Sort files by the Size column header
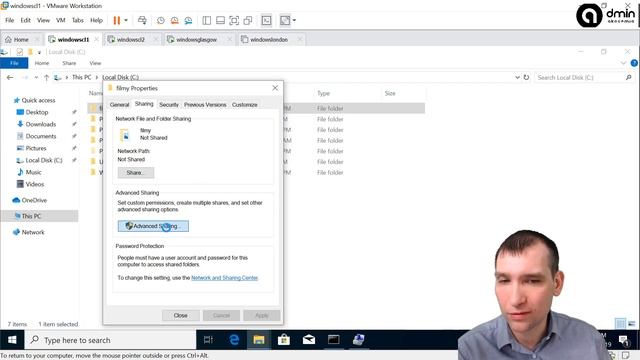This screenshot has width=640, height=360. point(390,93)
